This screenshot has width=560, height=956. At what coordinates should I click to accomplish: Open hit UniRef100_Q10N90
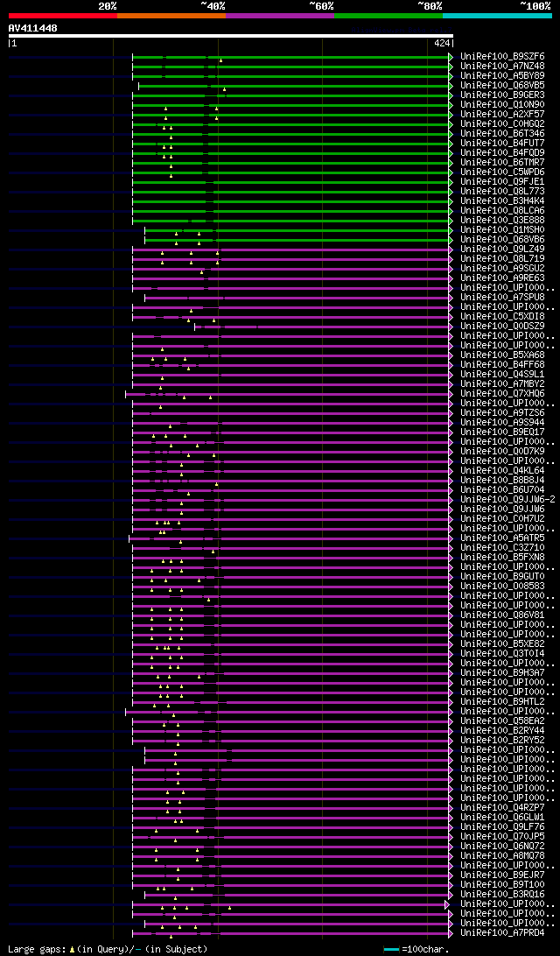pyautogui.click(x=503, y=105)
